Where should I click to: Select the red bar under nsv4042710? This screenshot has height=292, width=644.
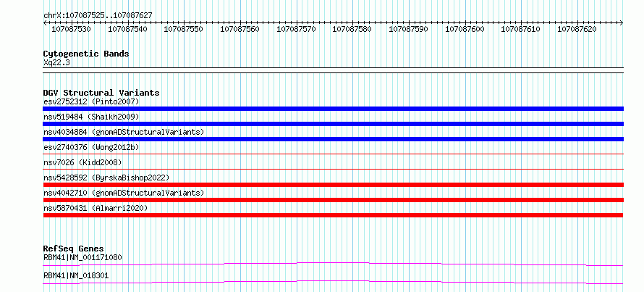(333, 200)
